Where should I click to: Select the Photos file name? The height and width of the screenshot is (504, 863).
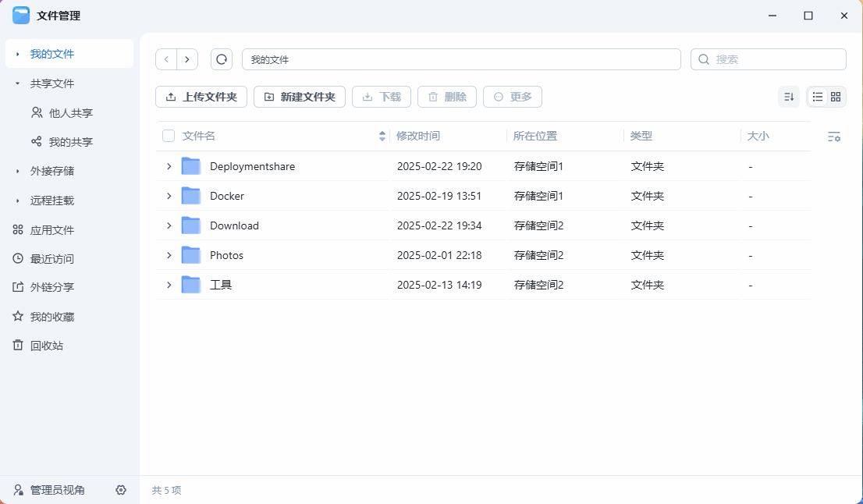(x=226, y=255)
